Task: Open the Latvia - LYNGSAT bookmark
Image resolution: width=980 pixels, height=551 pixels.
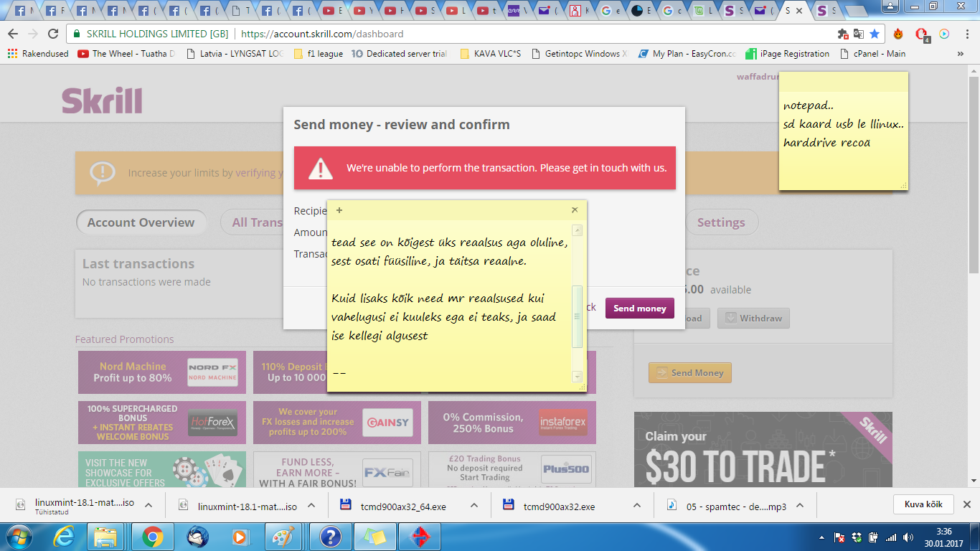Action: click(235, 54)
